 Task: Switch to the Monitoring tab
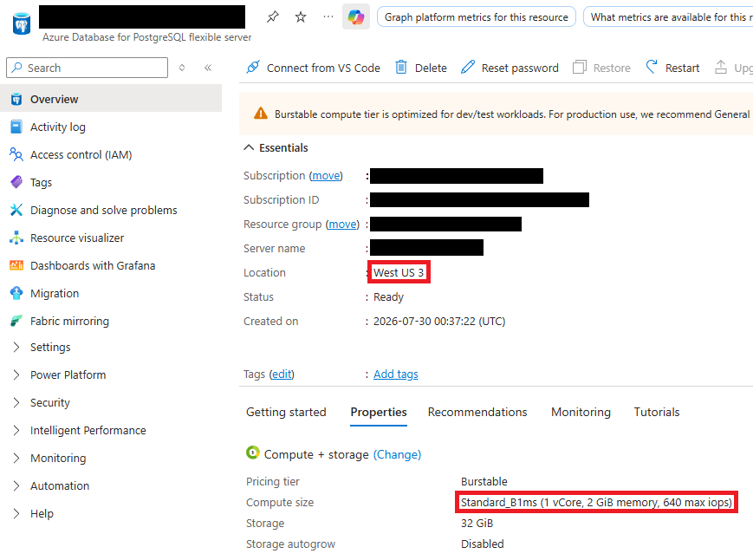581,412
